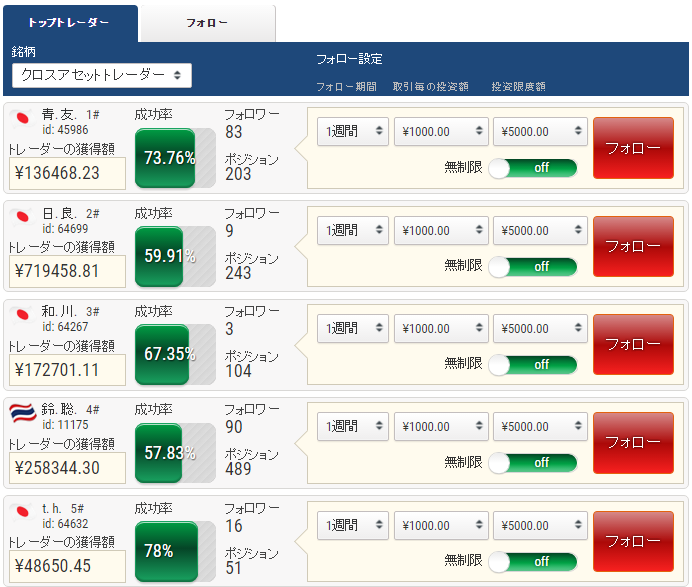The image size is (692, 587).
Task: Open the 銘柄 クロスアセットトレーダー dropdown
Action: pos(102,75)
